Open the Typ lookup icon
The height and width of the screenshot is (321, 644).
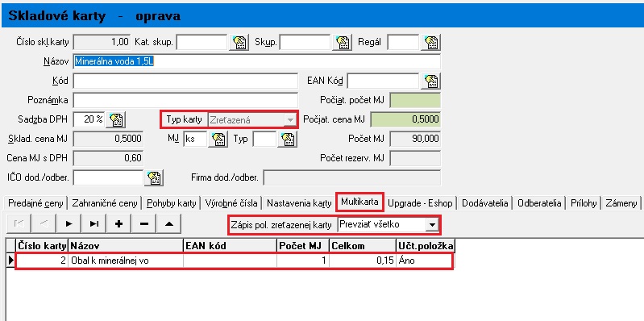tap(287, 140)
